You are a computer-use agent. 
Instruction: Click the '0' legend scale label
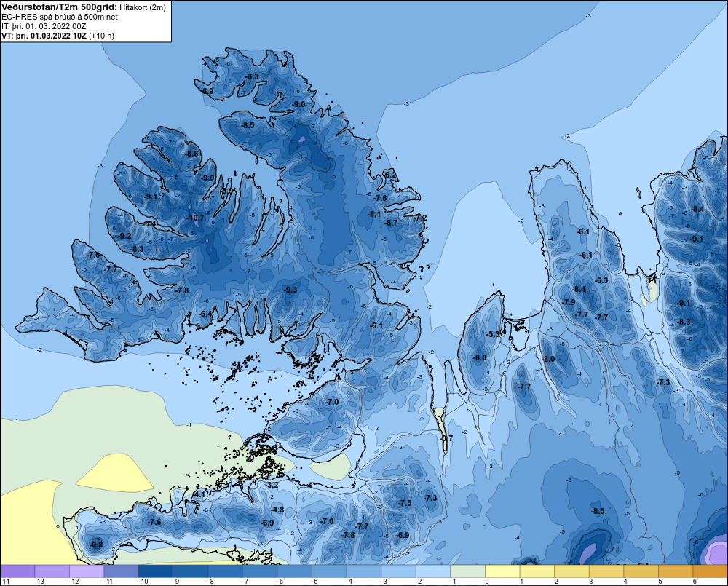487,582
